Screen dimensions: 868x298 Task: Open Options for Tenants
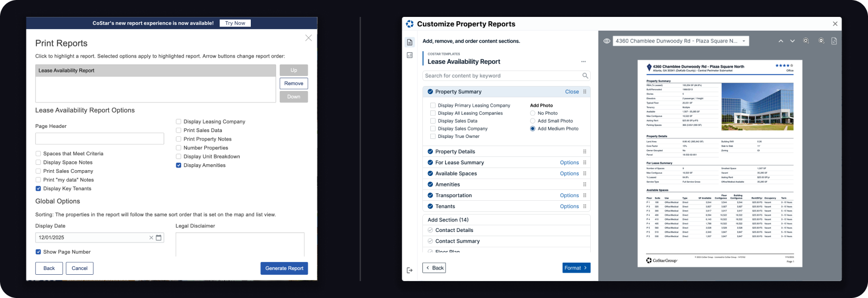tap(569, 207)
